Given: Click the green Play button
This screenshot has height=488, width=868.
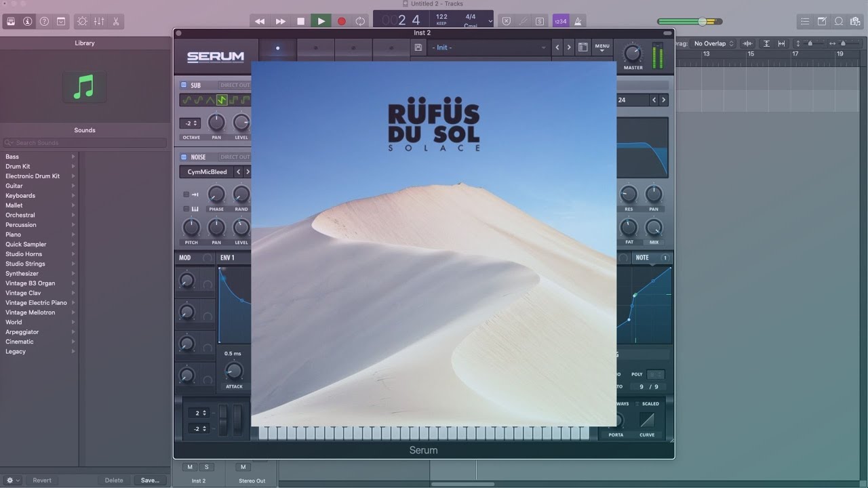Looking at the screenshot, I should click(321, 21).
